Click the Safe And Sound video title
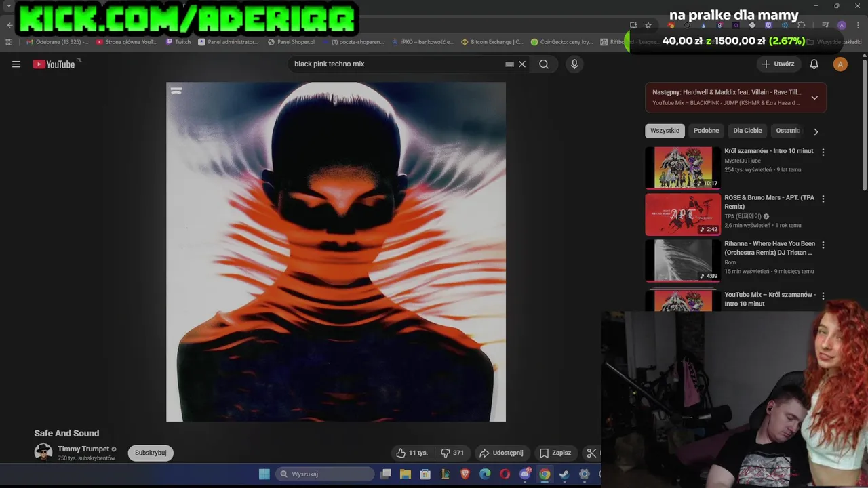This screenshot has height=488, width=868. coord(66,433)
